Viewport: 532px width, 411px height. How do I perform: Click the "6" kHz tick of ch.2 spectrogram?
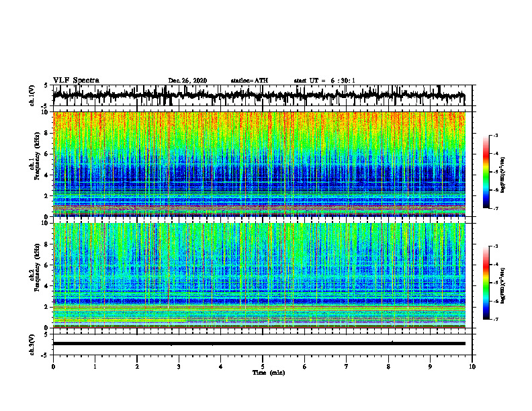47,265
